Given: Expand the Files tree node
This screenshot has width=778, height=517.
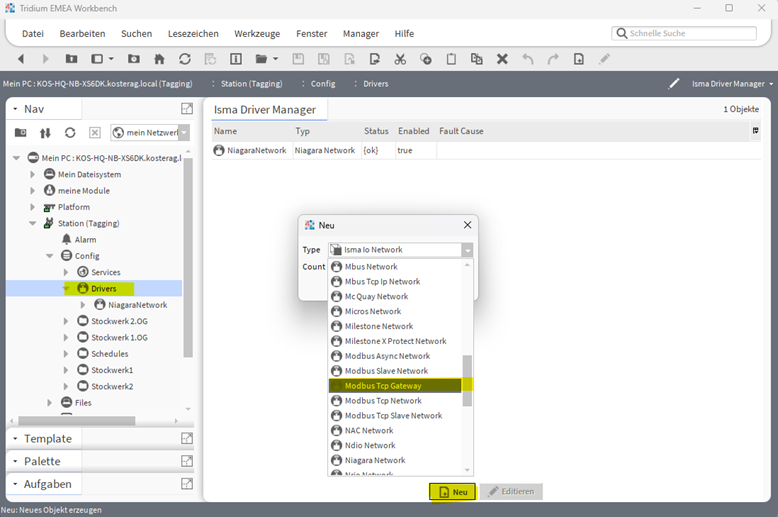Looking at the screenshot, I should pyautogui.click(x=49, y=403).
